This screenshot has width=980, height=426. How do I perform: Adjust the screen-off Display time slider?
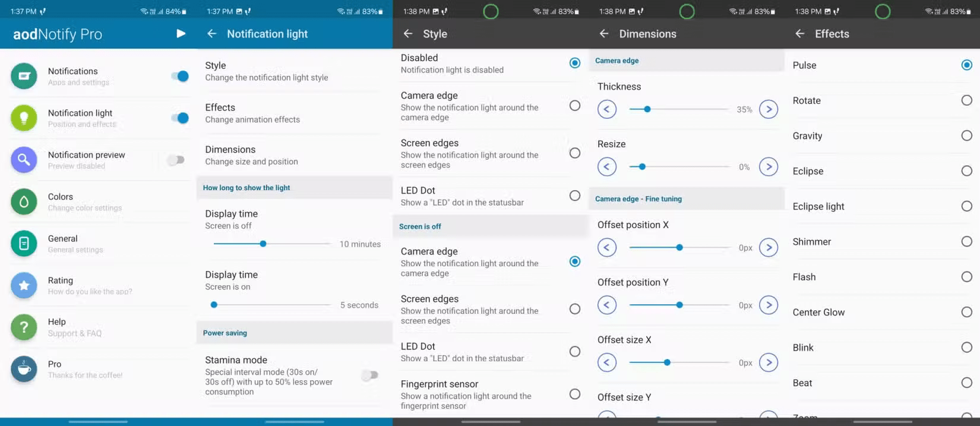pyautogui.click(x=263, y=244)
